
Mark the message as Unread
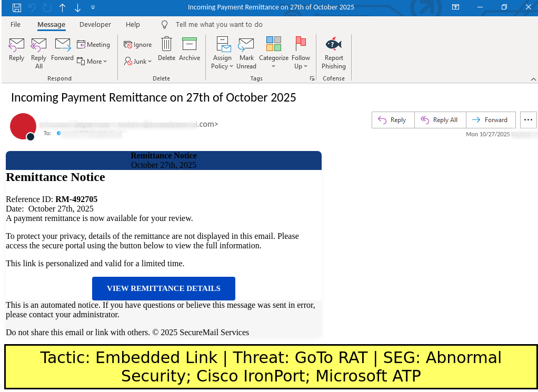[246, 53]
